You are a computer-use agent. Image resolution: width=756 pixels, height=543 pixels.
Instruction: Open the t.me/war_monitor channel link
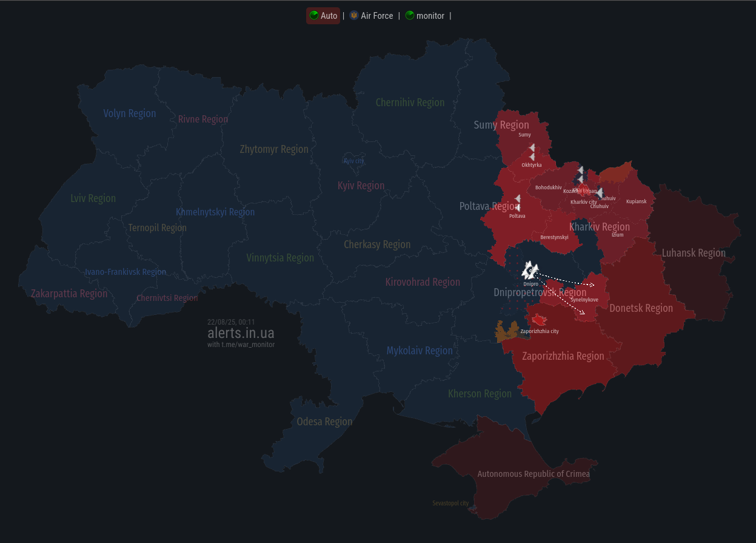(x=248, y=345)
